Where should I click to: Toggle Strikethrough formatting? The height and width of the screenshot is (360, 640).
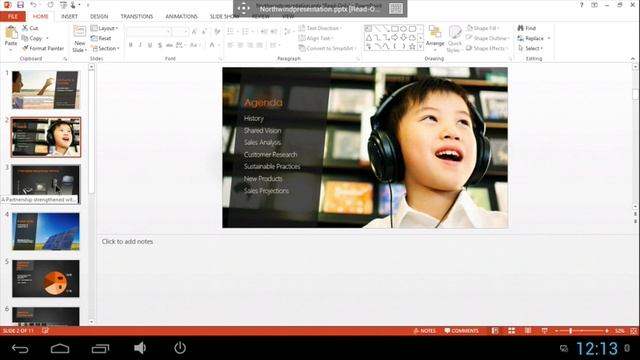point(169,45)
